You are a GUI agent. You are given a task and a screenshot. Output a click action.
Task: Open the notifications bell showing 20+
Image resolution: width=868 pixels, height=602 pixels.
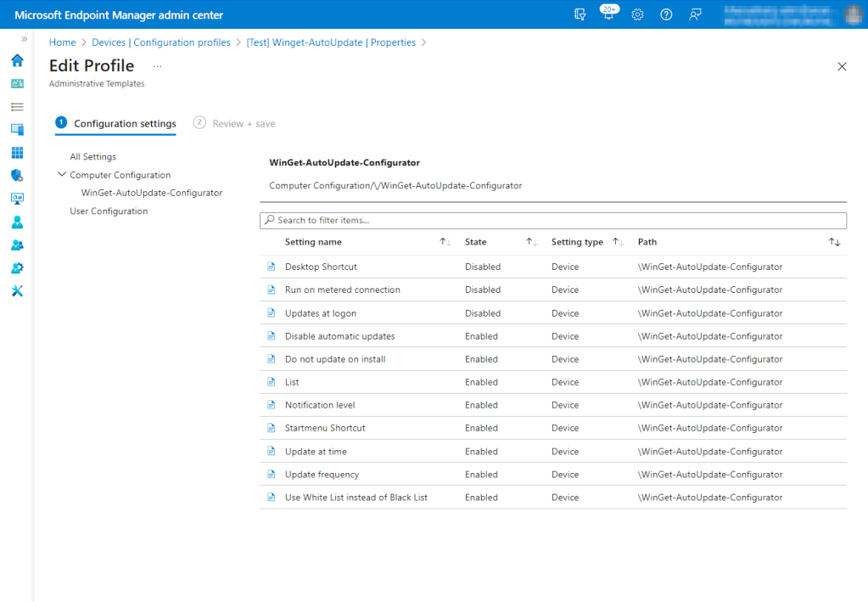point(608,14)
